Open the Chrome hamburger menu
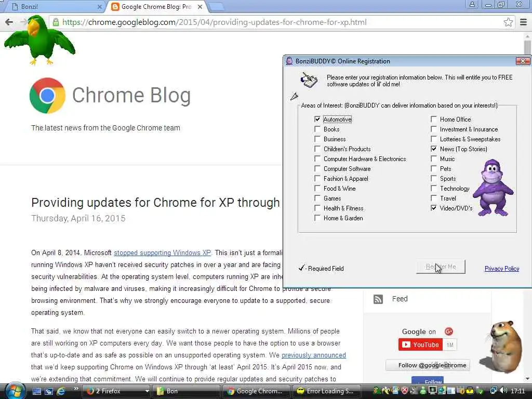The width and height of the screenshot is (532, 399). pos(524,22)
